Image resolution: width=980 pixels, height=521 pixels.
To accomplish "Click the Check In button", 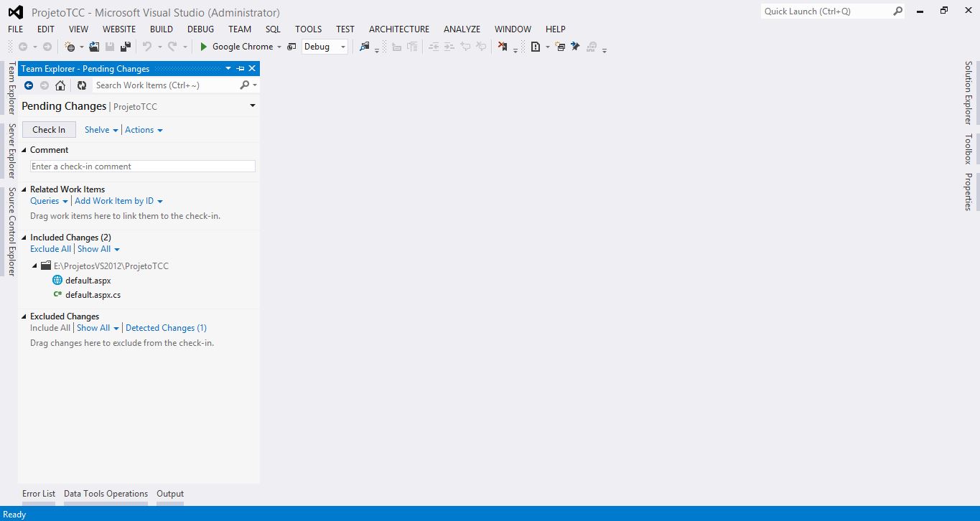I will click(49, 130).
